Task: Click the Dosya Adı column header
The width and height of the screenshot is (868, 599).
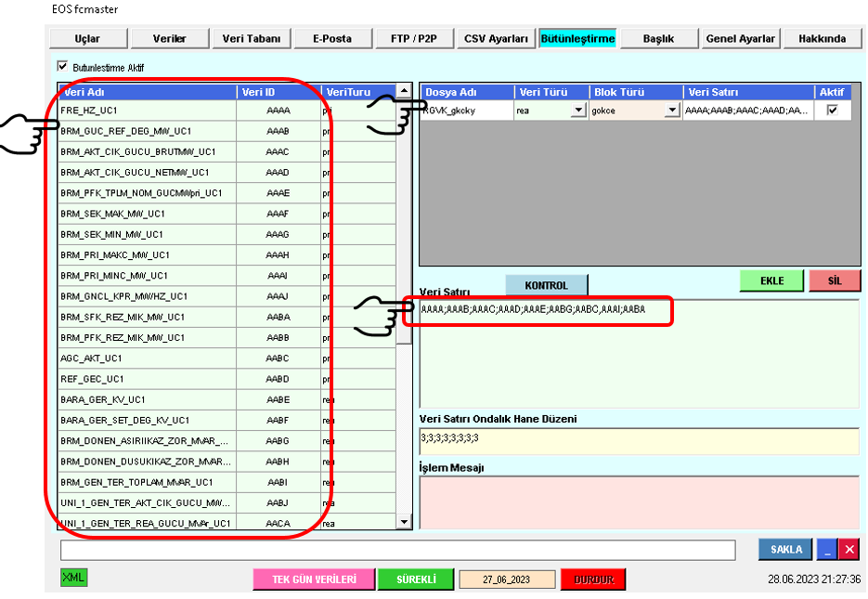Action: click(x=468, y=92)
